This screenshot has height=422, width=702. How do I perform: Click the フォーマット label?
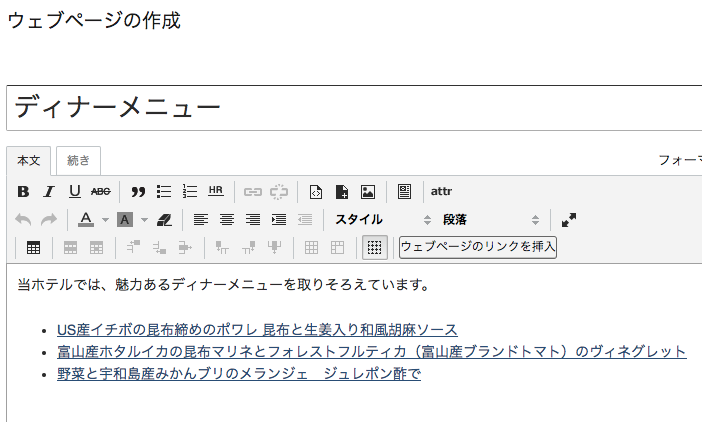680,160
